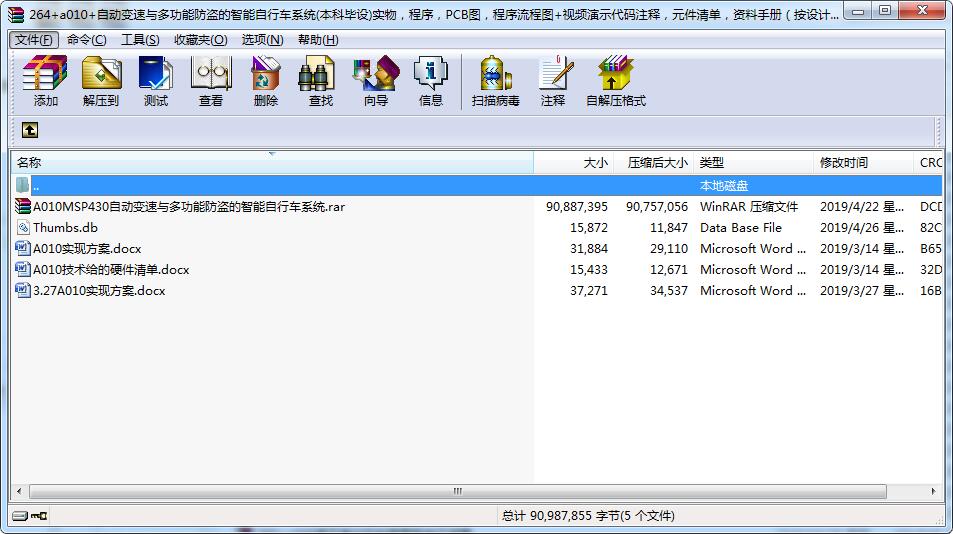Click the Word icon of 3.27A010实现方案.docx
The image size is (953, 534).
pos(22,290)
